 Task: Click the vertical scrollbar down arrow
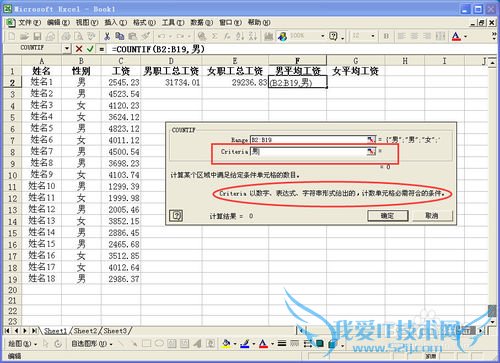[493, 322]
